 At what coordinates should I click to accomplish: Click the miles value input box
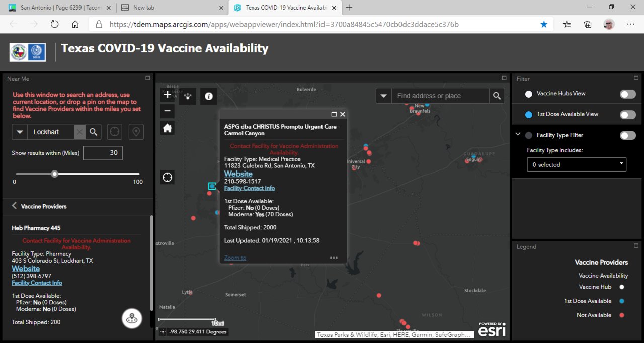coord(103,153)
